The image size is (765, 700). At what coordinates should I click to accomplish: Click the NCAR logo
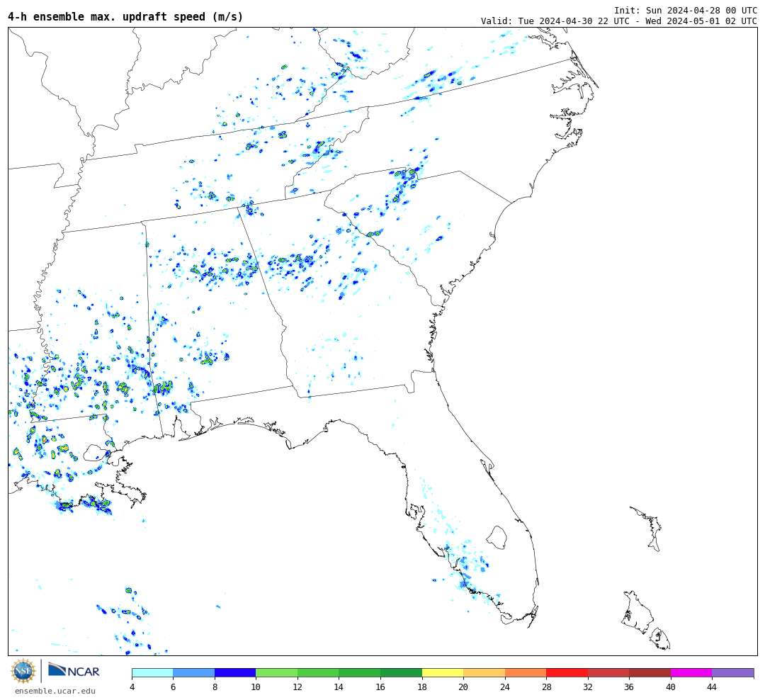pos(74,670)
